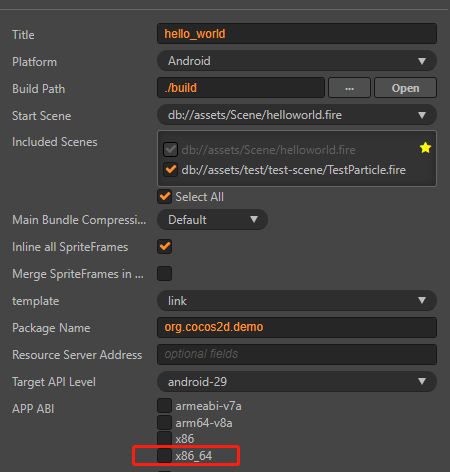Screen dimensions: 450x472
Task: Click the Platform label
Action: pos(34,62)
